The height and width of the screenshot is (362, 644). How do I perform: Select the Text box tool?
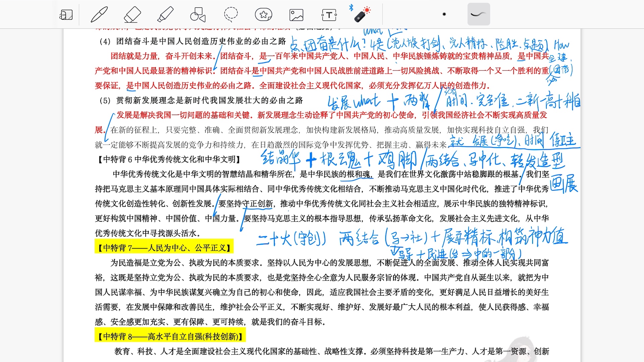[329, 15]
